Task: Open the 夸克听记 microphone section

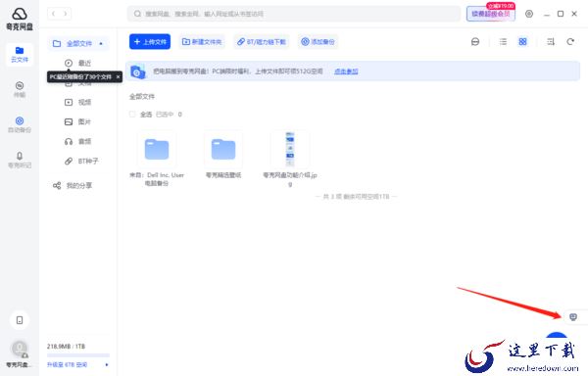Action: [20, 160]
